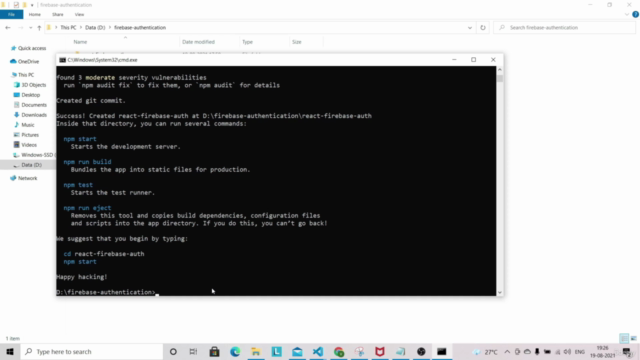Open Visual Studio Code from taskbar
The image size is (640, 360).
tap(318, 351)
